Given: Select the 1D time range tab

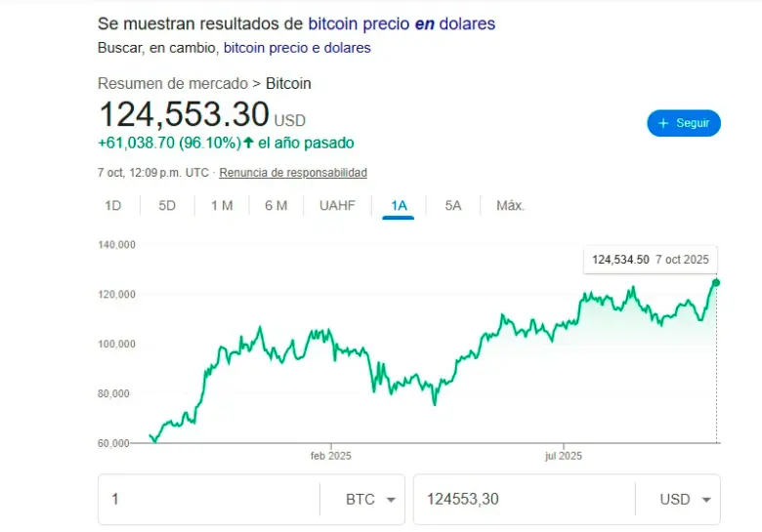Looking at the screenshot, I should 113,206.
